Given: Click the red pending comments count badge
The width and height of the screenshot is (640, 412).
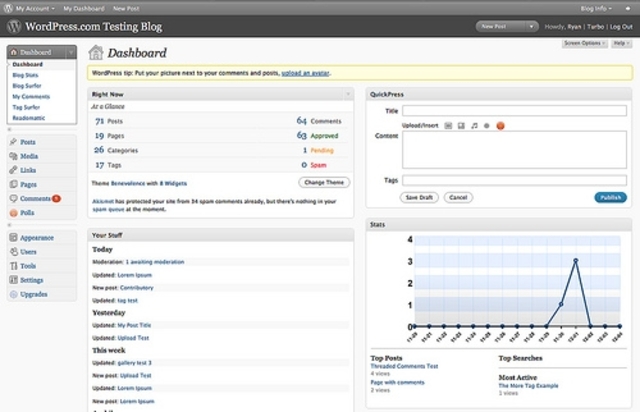Looking at the screenshot, I should pos(56,198).
